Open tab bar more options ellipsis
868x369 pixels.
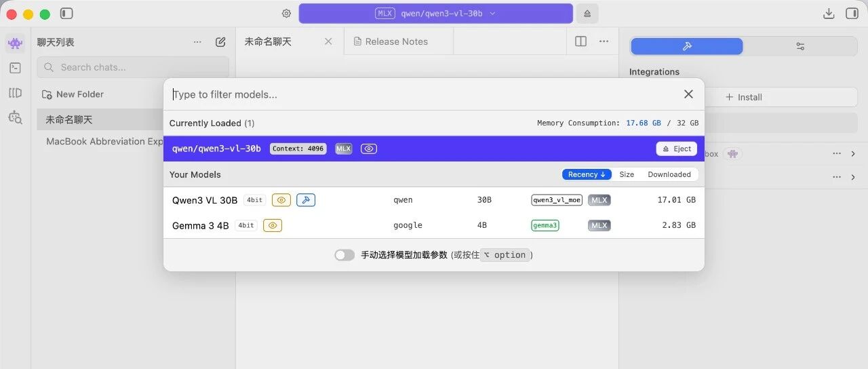[604, 41]
